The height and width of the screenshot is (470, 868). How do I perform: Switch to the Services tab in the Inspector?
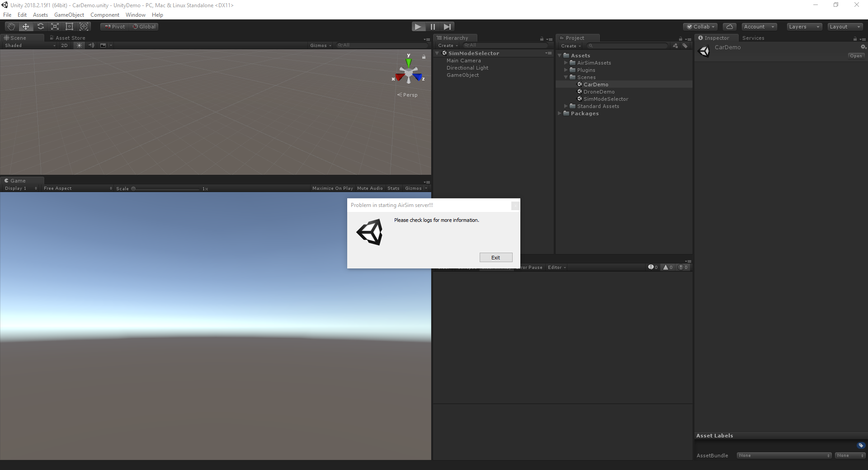[x=753, y=38]
